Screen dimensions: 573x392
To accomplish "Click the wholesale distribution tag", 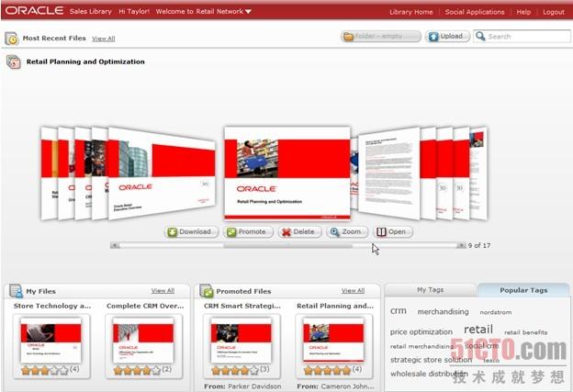I will coord(429,374).
